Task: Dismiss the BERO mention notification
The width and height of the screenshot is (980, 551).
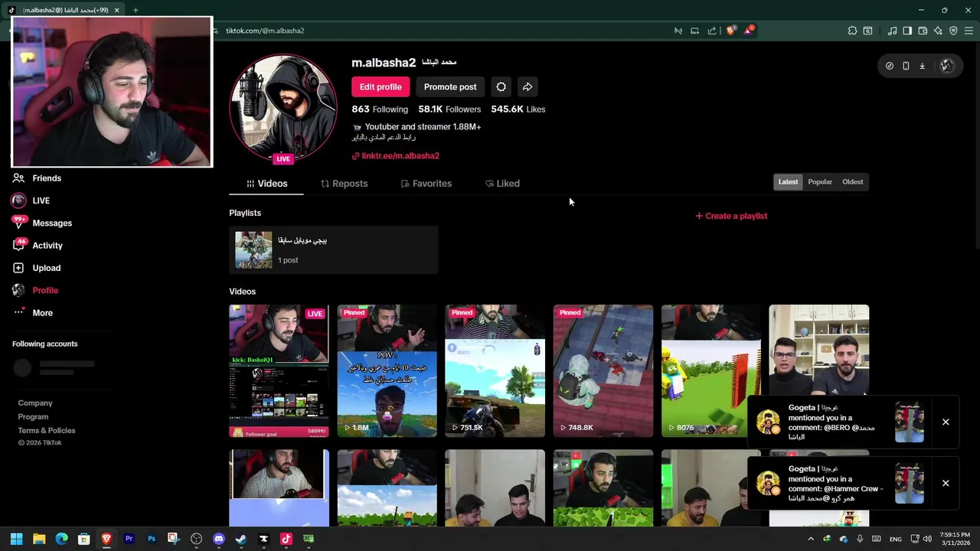Action: pyautogui.click(x=946, y=422)
